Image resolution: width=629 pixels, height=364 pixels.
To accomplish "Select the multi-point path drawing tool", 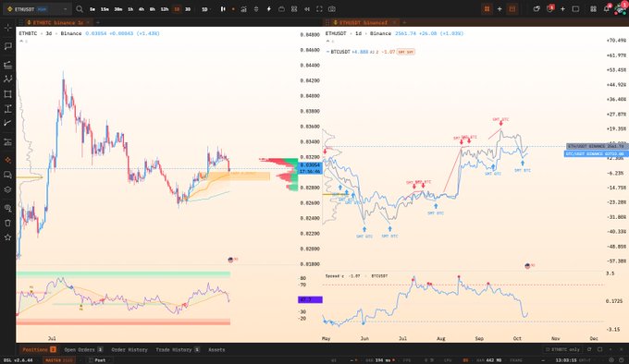I will coord(7,79).
